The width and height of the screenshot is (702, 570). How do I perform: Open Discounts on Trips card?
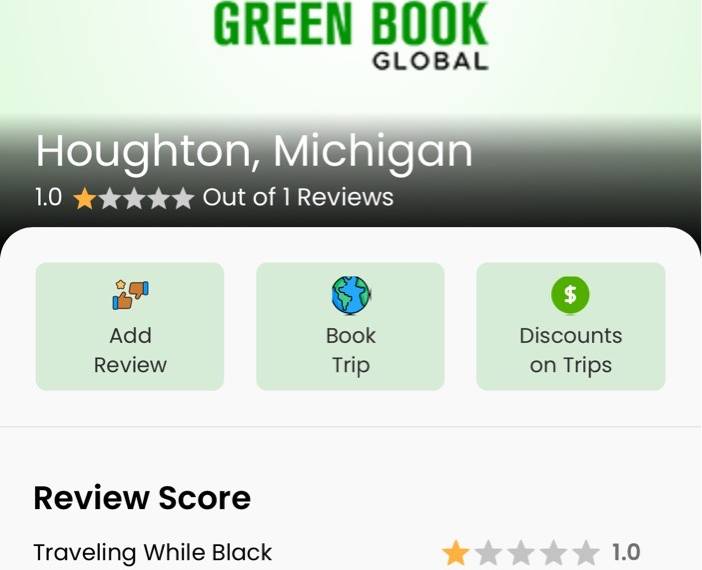571,326
